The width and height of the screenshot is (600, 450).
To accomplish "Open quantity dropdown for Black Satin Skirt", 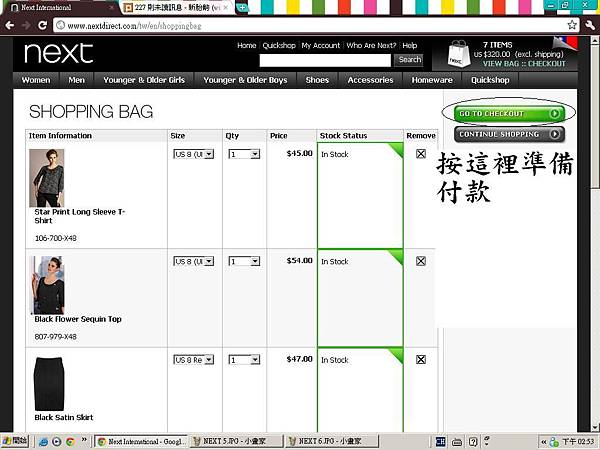I will 244,360.
